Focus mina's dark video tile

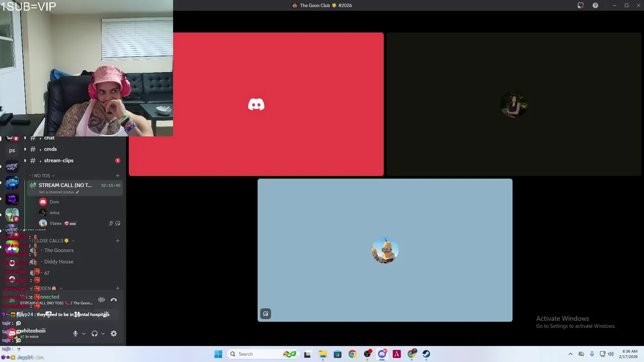pos(514,104)
